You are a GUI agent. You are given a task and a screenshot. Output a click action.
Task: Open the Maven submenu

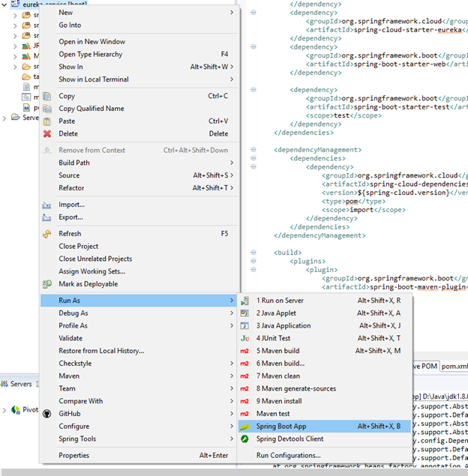139,376
